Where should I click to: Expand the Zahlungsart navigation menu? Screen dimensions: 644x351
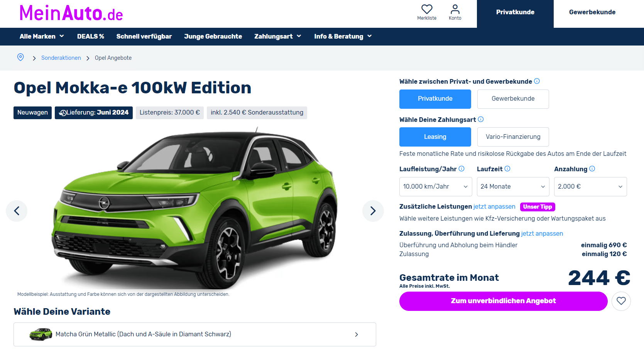point(278,36)
